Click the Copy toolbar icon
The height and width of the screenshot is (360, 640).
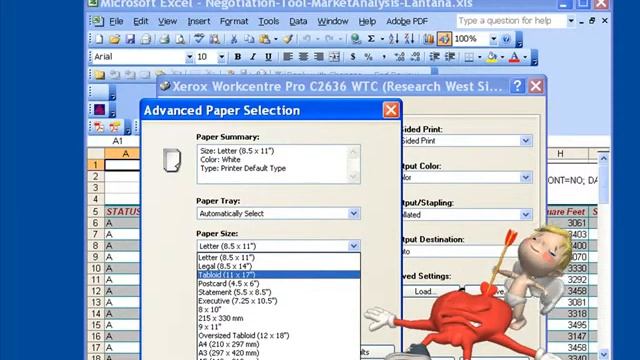click(x=249, y=39)
